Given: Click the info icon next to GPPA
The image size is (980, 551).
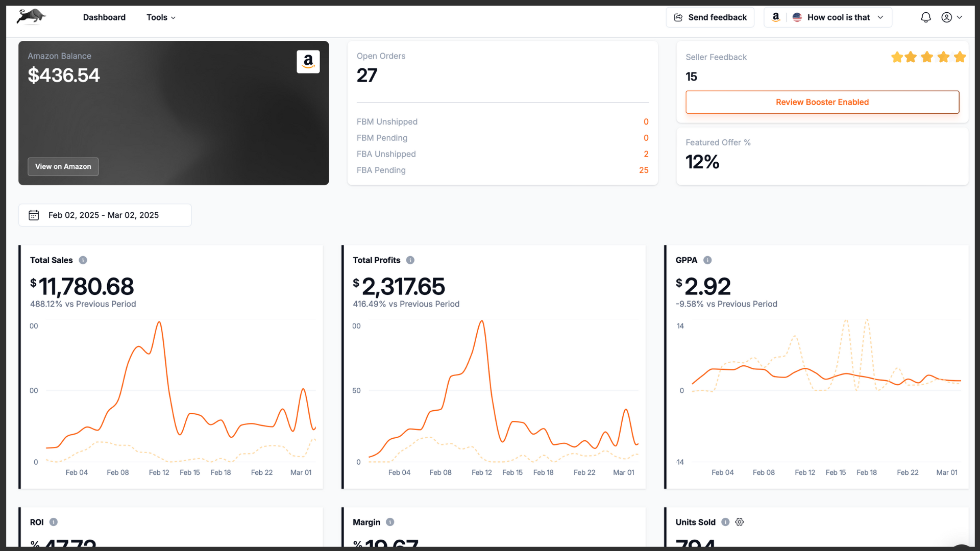Looking at the screenshot, I should 708,260.
